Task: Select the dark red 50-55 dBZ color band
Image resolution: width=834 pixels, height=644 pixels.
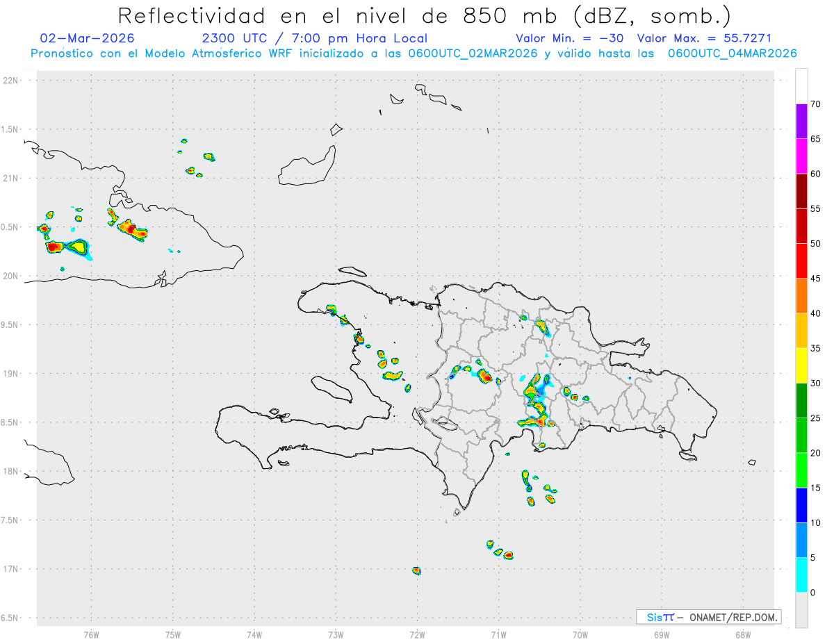Action: pyautogui.click(x=801, y=226)
